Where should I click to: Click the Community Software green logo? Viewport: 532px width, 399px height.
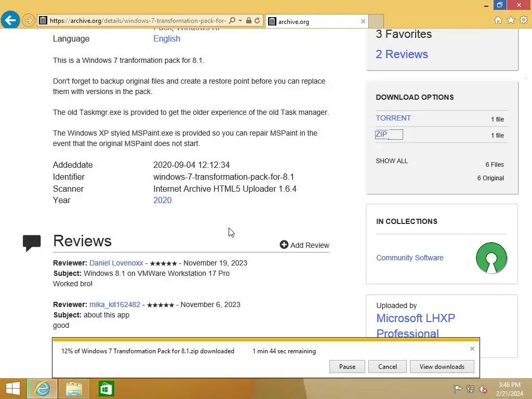(491, 258)
